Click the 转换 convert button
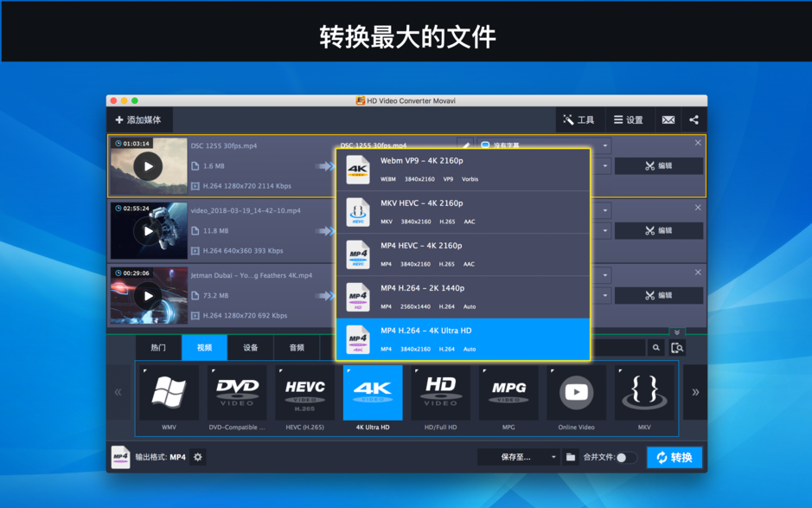Image resolution: width=812 pixels, height=508 pixels. (674, 457)
